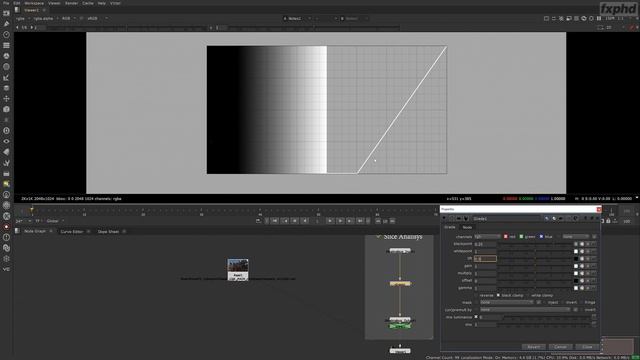The height and width of the screenshot is (360, 640).
Task: Open the Filter nodes icon
Action: click(6, 67)
